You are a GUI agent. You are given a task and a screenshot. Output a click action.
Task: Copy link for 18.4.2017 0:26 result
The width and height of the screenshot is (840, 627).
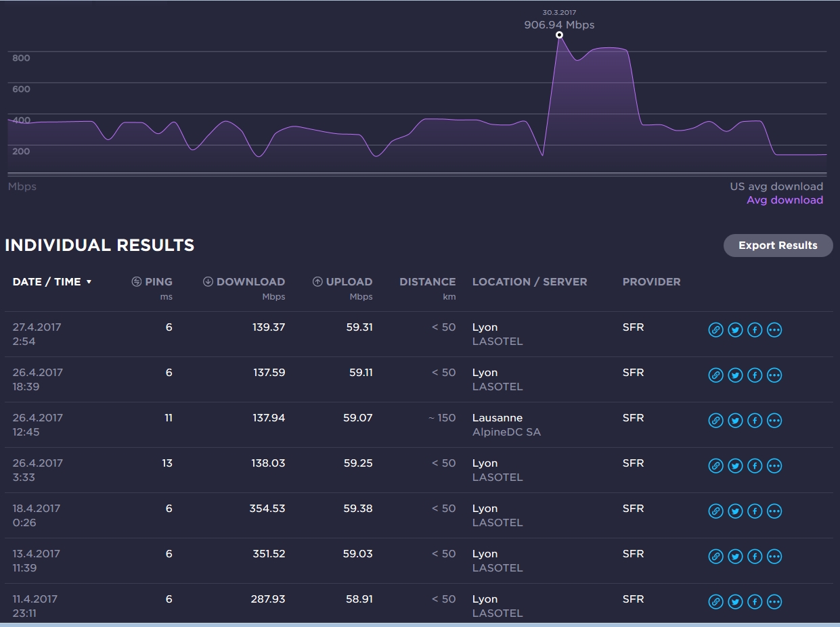point(715,511)
